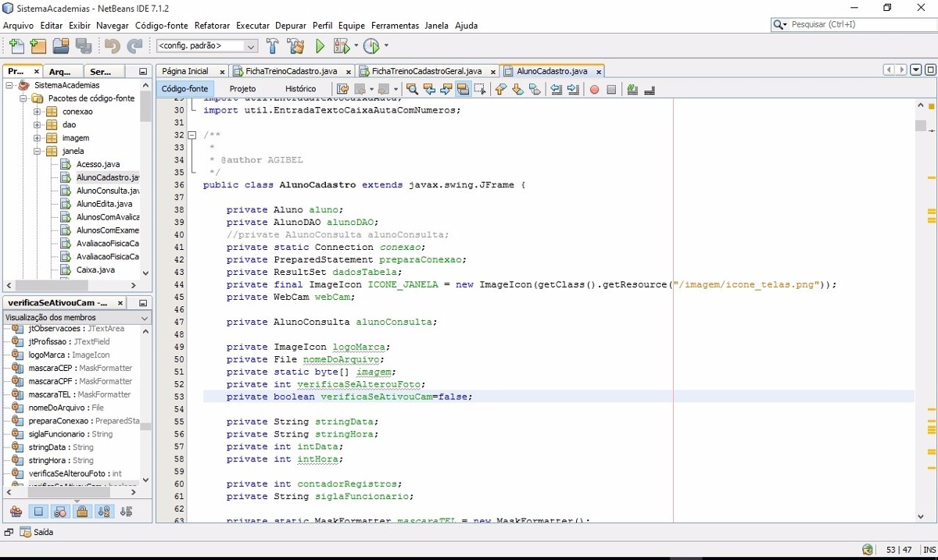Open the configuration dropdown showing config. padrão
The image size is (938, 560).
pyautogui.click(x=249, y=45)
